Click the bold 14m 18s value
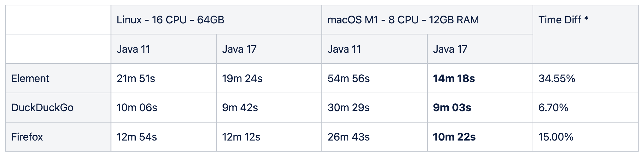 click(x=454, y=78)
